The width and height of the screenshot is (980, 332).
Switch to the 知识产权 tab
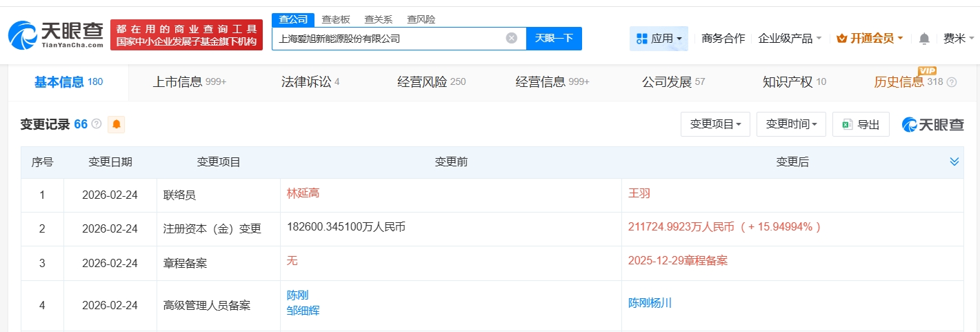click(794, 82)
